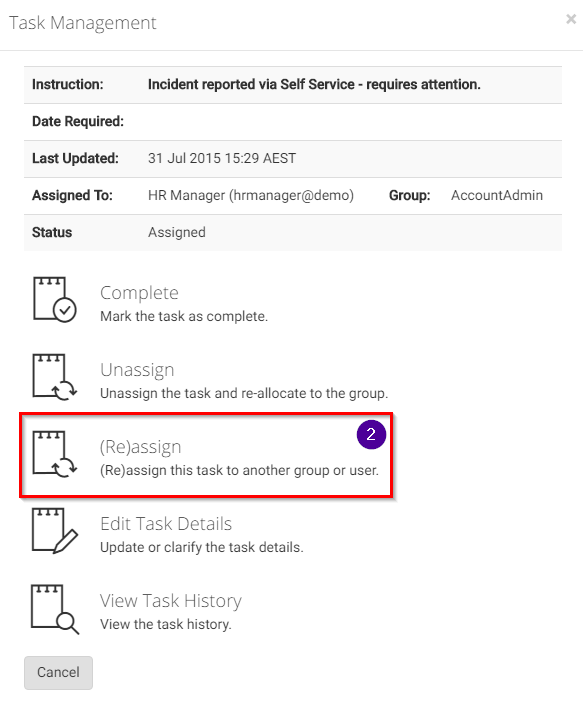Click the Edit Task Details pencil icon

[x=55, y=530]
